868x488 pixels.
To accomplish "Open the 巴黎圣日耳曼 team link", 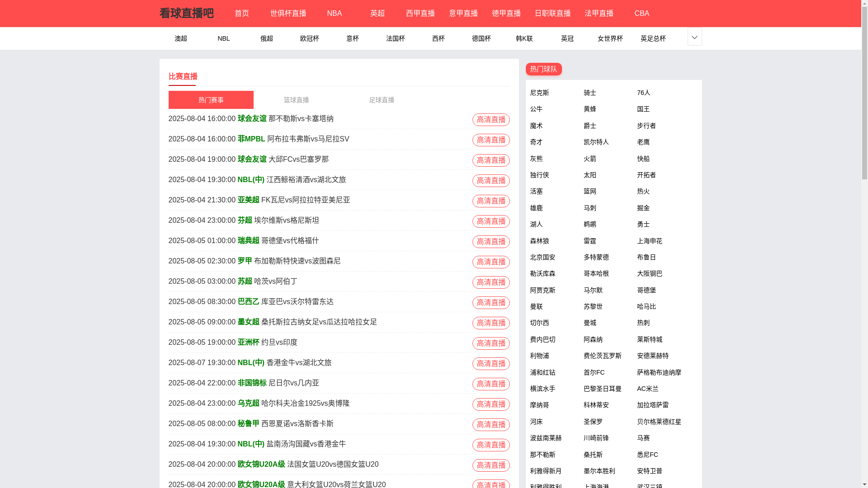I will pyautogui.click(x=603, y=389).
